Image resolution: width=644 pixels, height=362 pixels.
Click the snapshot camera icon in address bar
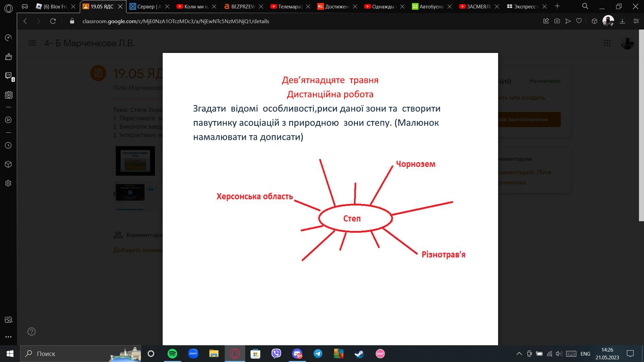tap(557, 21)
